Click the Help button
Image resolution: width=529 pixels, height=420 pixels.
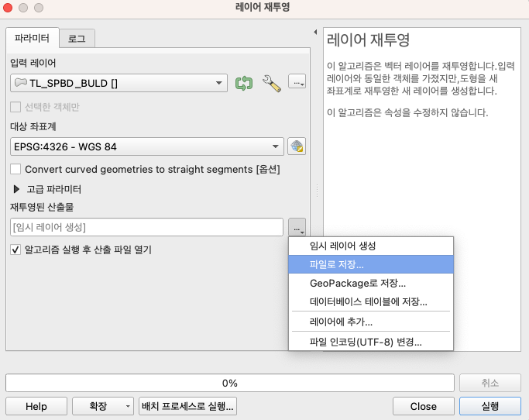(36, 406)
